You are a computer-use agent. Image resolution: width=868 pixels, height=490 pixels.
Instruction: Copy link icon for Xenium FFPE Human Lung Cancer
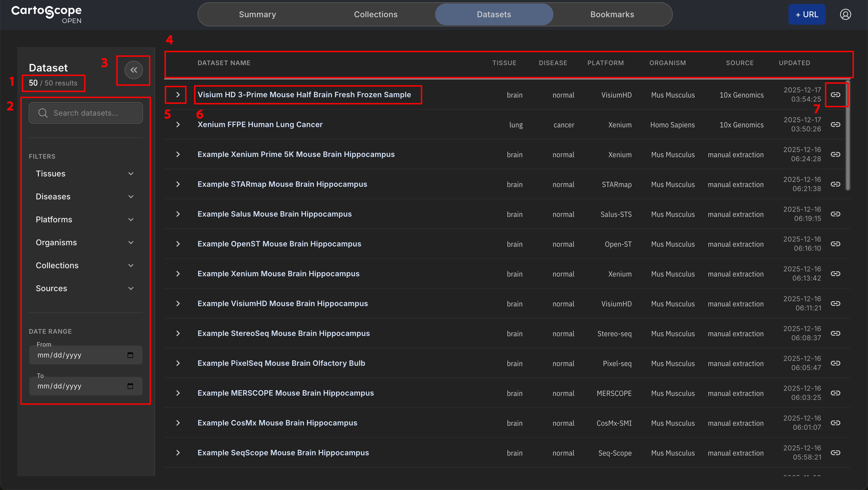click(x=835, y=125)
